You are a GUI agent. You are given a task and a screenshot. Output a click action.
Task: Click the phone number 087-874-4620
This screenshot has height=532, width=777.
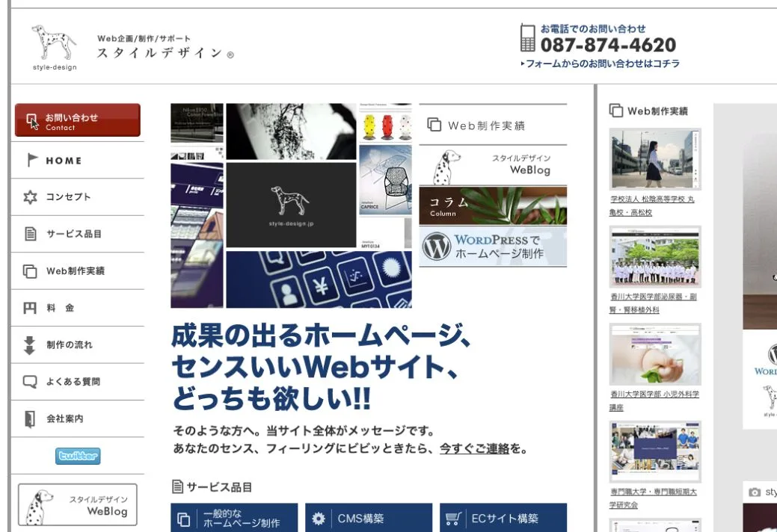pos(608,45)
